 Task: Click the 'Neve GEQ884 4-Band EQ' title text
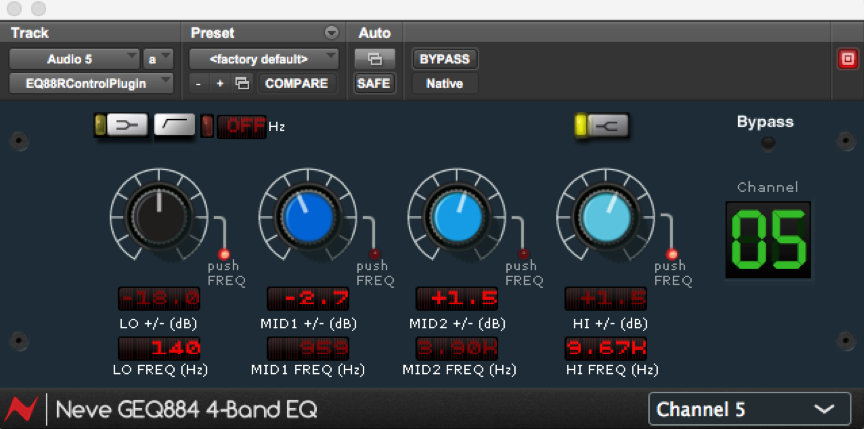187,410
